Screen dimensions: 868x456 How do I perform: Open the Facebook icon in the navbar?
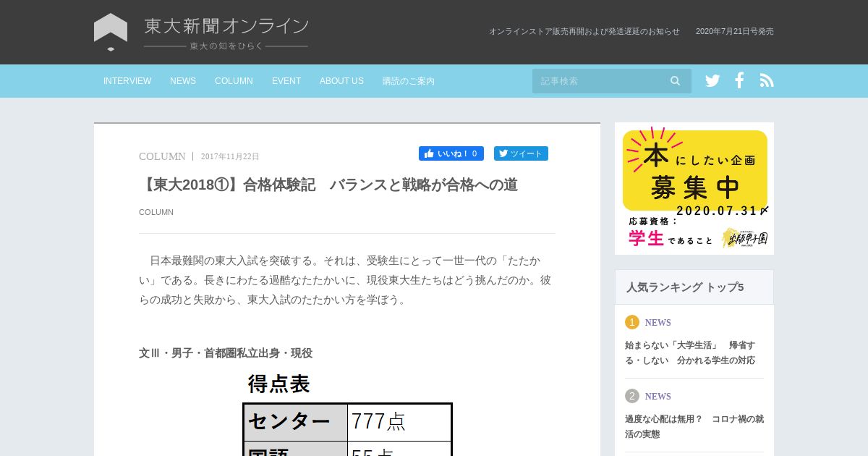click(739, 80)
